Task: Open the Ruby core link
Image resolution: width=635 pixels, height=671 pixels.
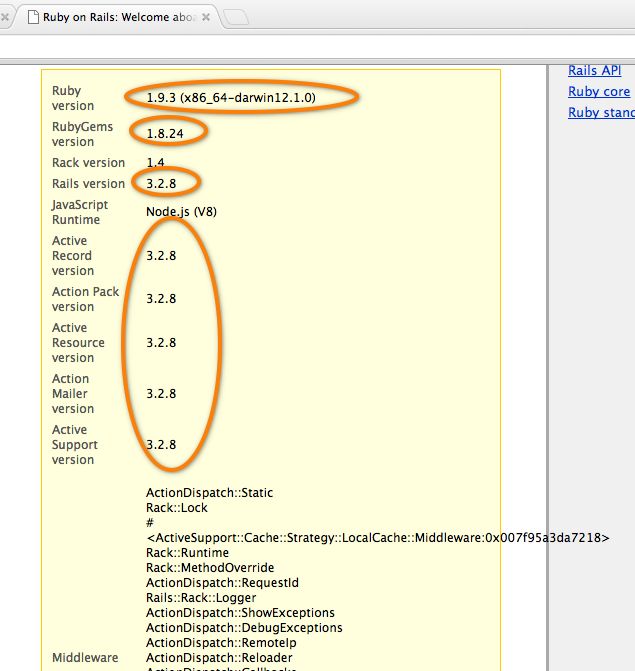Action: [599, 92]
